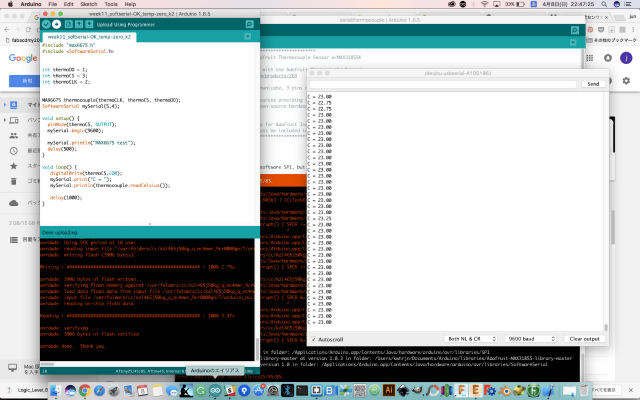
Task: Click Starred star icon in Drive sidebar
Action: (14, 166)
